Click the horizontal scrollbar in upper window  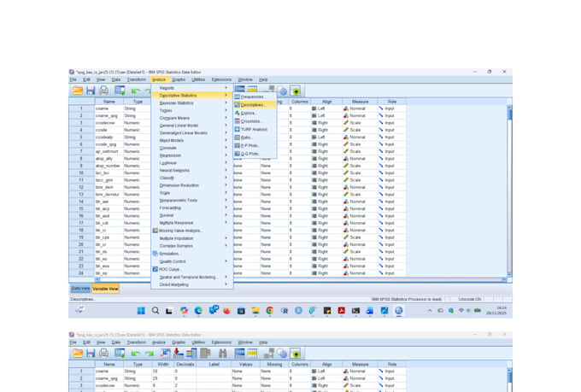(x=301, y=280)
